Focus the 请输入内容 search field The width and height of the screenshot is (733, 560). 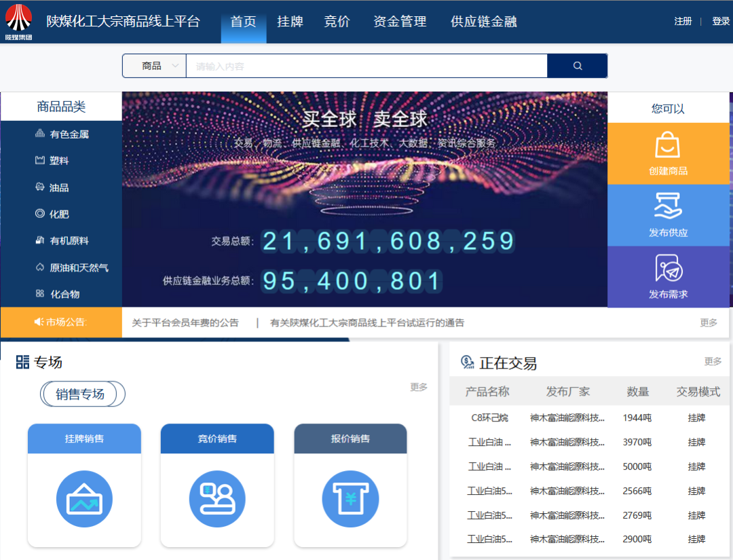pos(366,66)
